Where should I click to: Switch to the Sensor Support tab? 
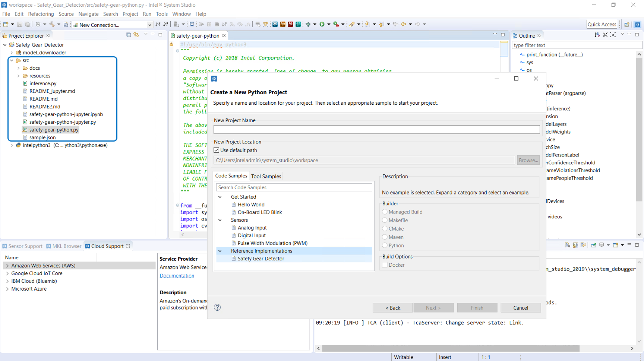click(22, 246)
